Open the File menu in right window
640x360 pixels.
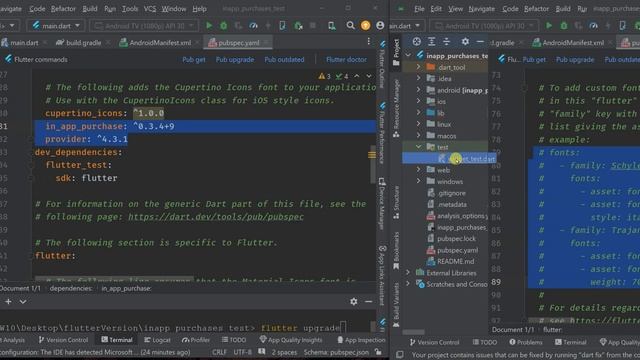[419, 9]
